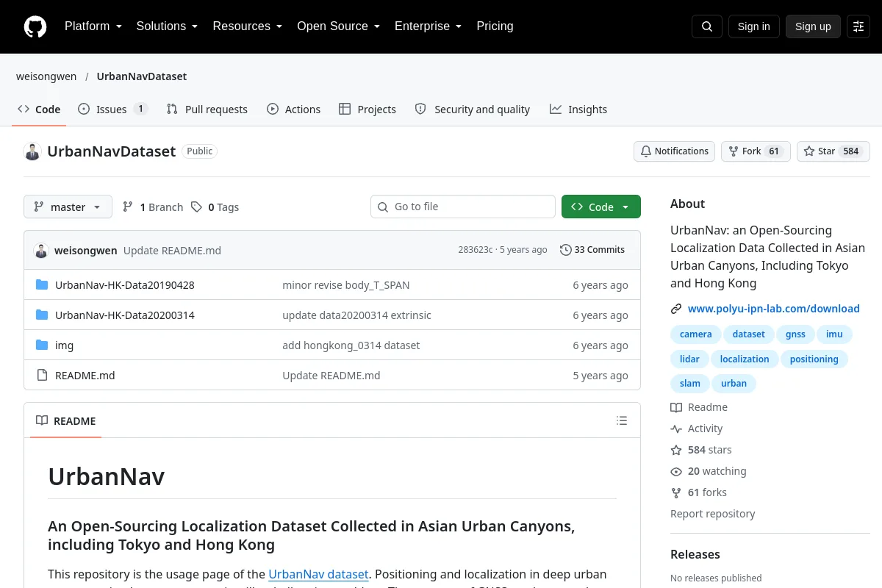The height and width of the screenshot is (588, 882).
Task: Click the img folder icon
Action: pyautogui.click(x=42, y=345)
